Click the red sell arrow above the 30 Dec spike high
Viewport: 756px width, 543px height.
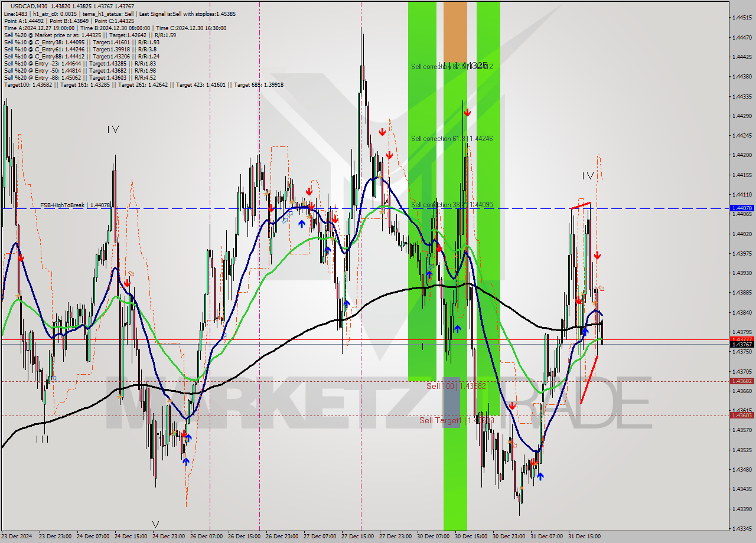coord(467,112)
